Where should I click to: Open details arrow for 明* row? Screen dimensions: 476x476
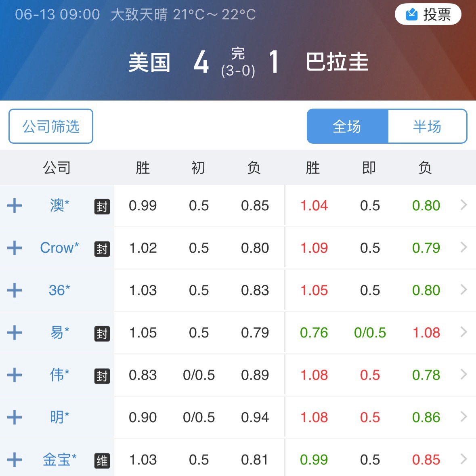[463, 417]
